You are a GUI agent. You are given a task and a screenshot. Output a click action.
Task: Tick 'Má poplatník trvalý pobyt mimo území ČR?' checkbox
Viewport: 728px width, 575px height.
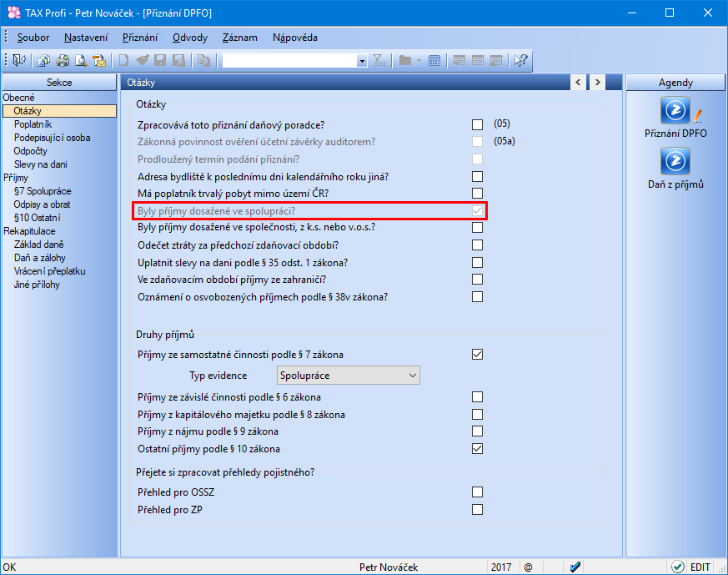(477, 193)
